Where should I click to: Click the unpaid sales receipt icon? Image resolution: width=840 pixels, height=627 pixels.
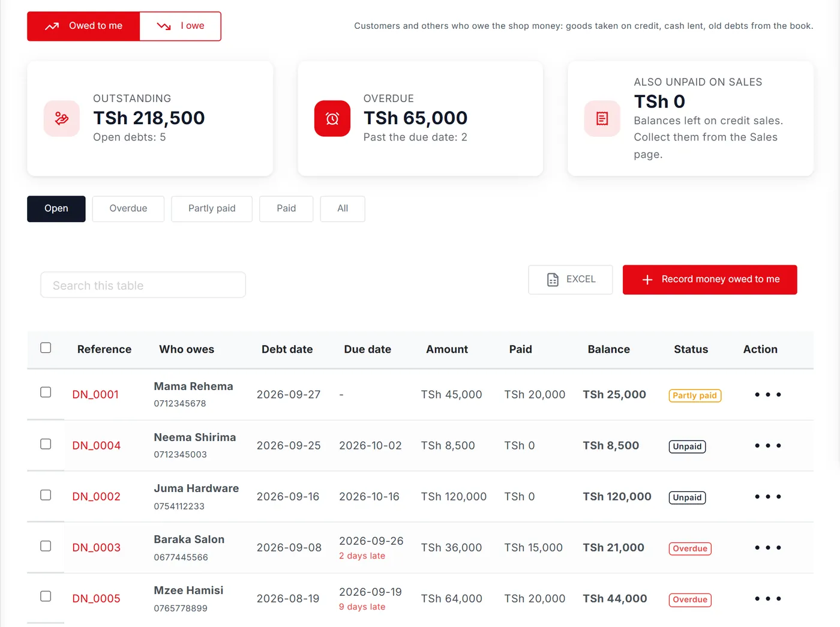[x=602, y=119]
